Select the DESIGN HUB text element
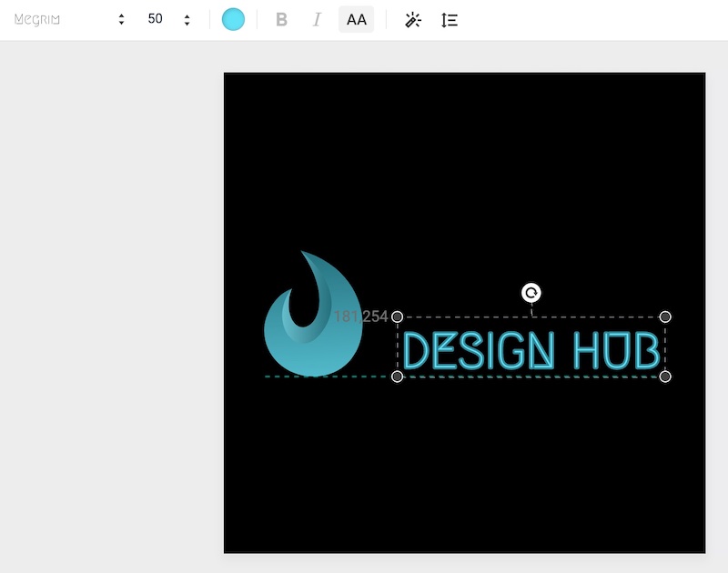 click(x=531, y=350)
